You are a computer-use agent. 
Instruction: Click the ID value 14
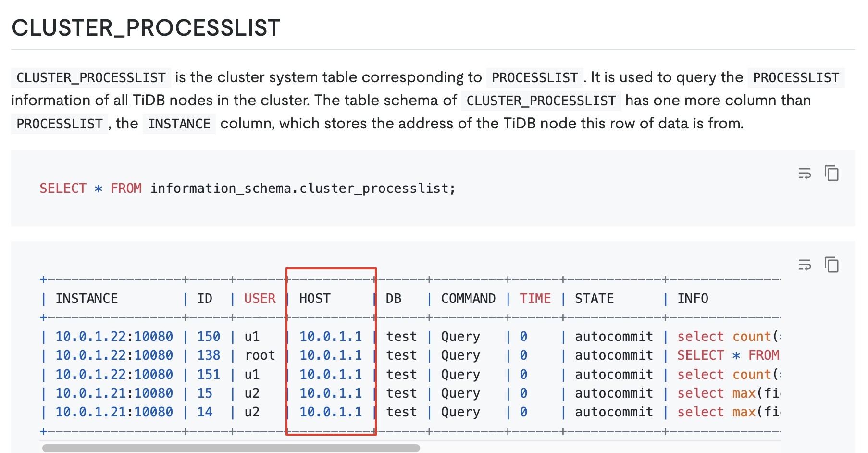tap(205, 412)
